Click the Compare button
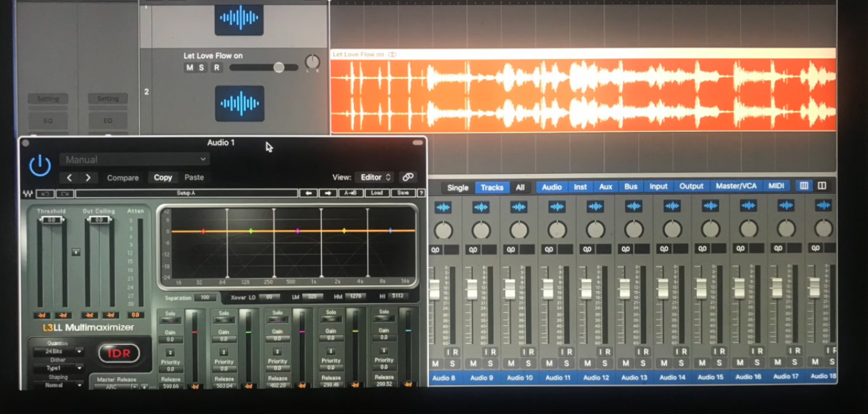The width and height of the screenshot is (868, 414). (x=123, y=178)
